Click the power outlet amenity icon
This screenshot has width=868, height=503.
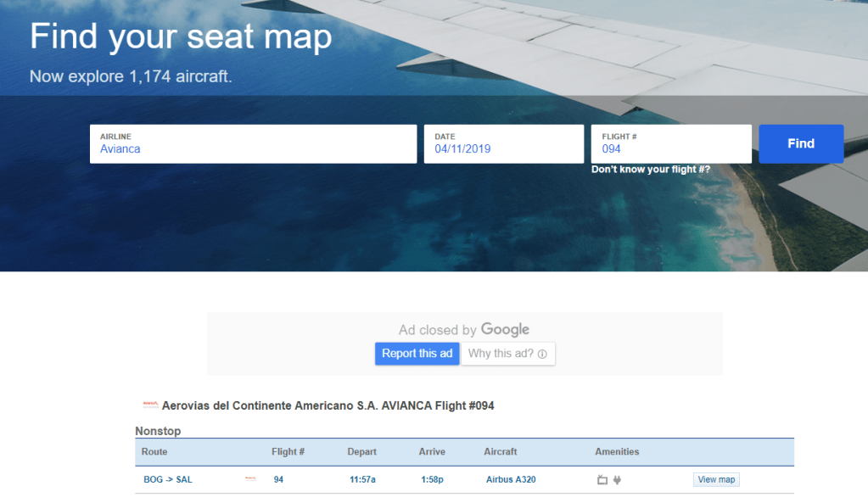[617, 480]
